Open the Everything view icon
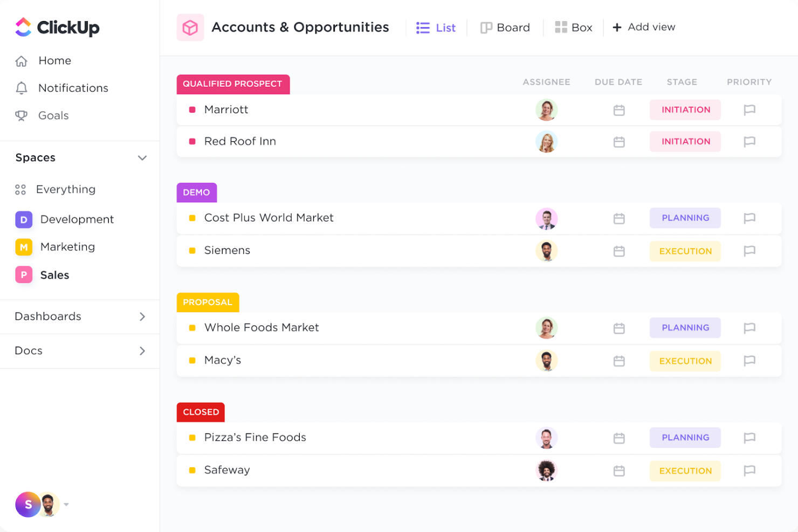 pos(20,189)
